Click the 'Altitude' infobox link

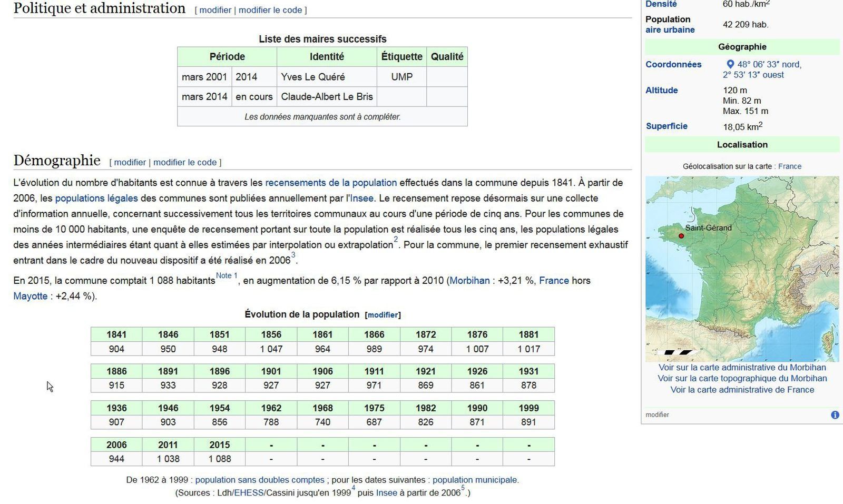point(662,90)
